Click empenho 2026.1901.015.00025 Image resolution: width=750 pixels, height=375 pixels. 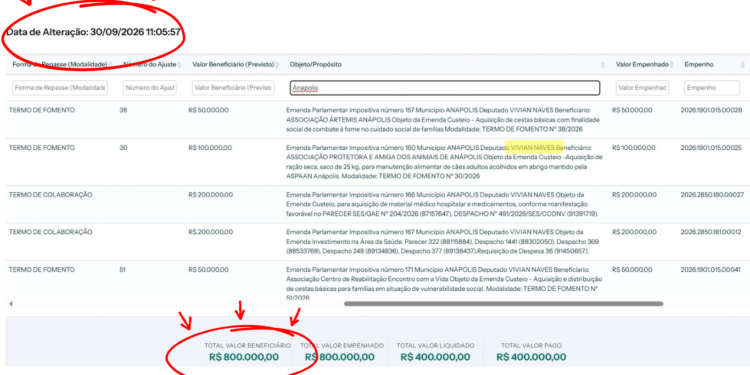711,148
